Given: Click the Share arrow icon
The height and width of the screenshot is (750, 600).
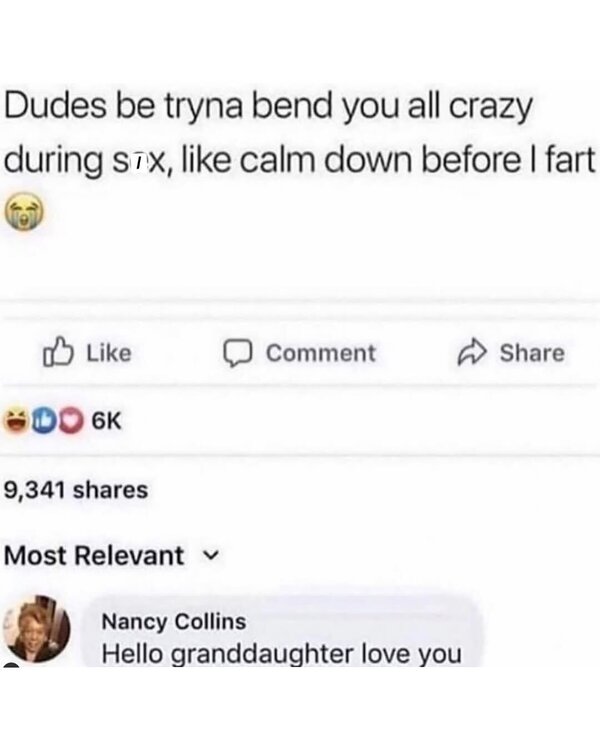Looking at the screenshot, I should tap(470, 352).
